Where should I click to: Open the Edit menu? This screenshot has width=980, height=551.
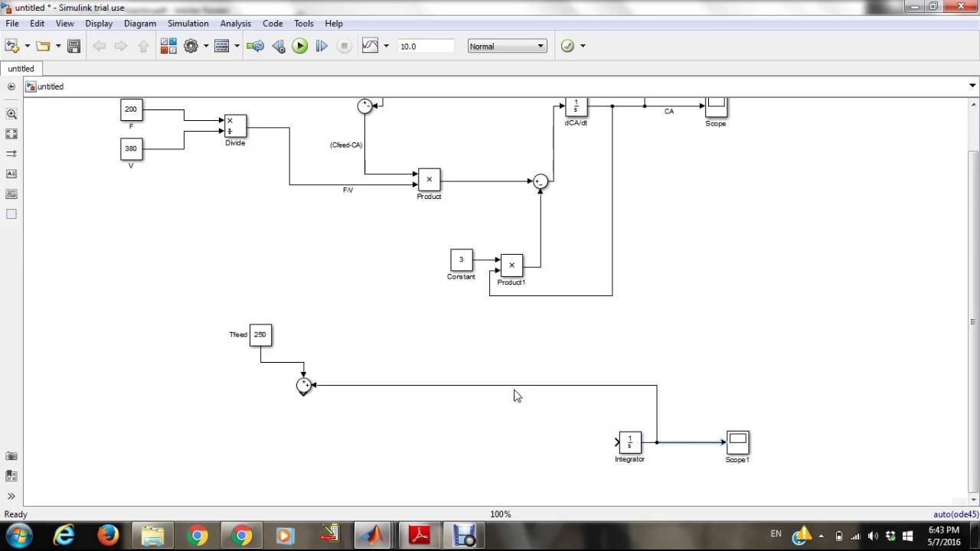click(x=37, y=24)
